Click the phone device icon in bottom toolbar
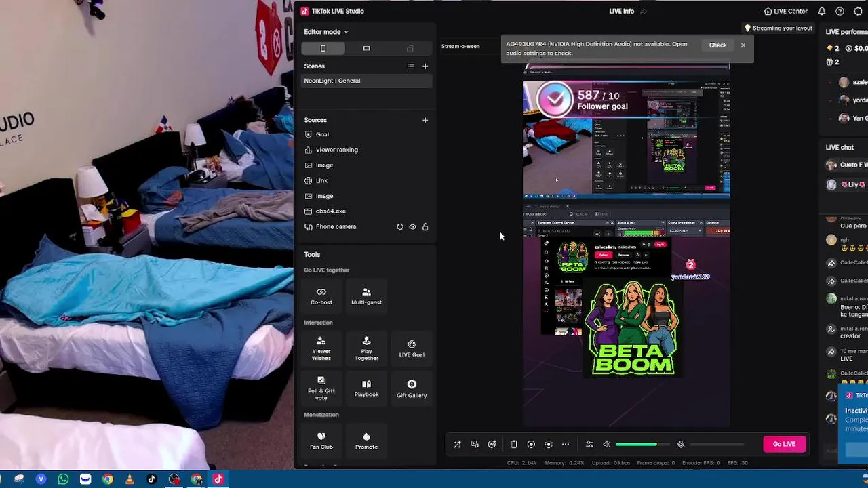This screenshot has width=868, height=488. coord(514,445)
